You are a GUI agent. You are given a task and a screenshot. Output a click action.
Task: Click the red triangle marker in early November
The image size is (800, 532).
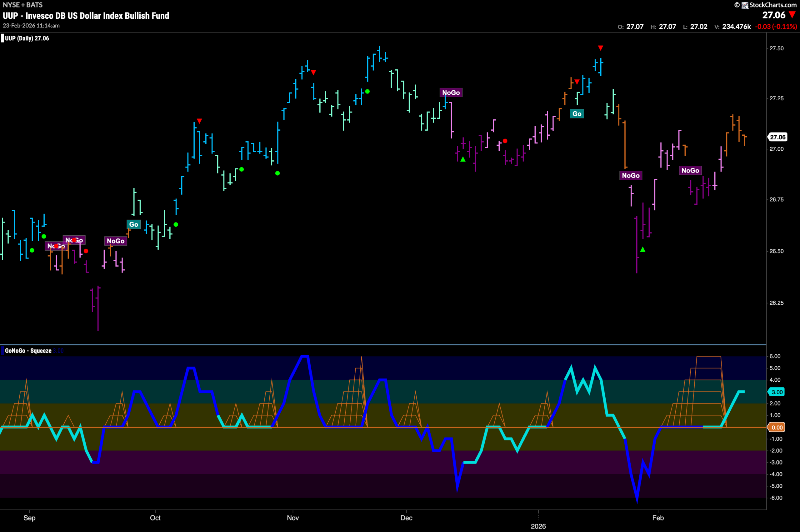tap(313, 72)
